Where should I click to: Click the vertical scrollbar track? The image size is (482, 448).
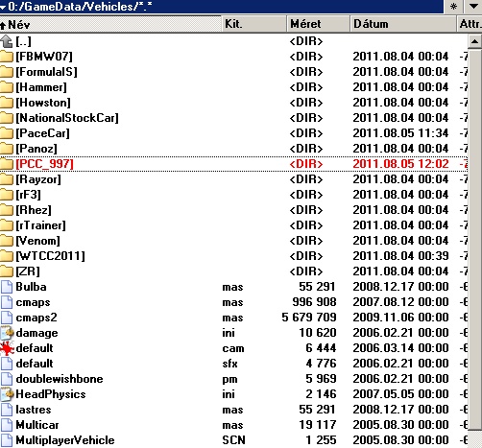[x=475, y=438]
